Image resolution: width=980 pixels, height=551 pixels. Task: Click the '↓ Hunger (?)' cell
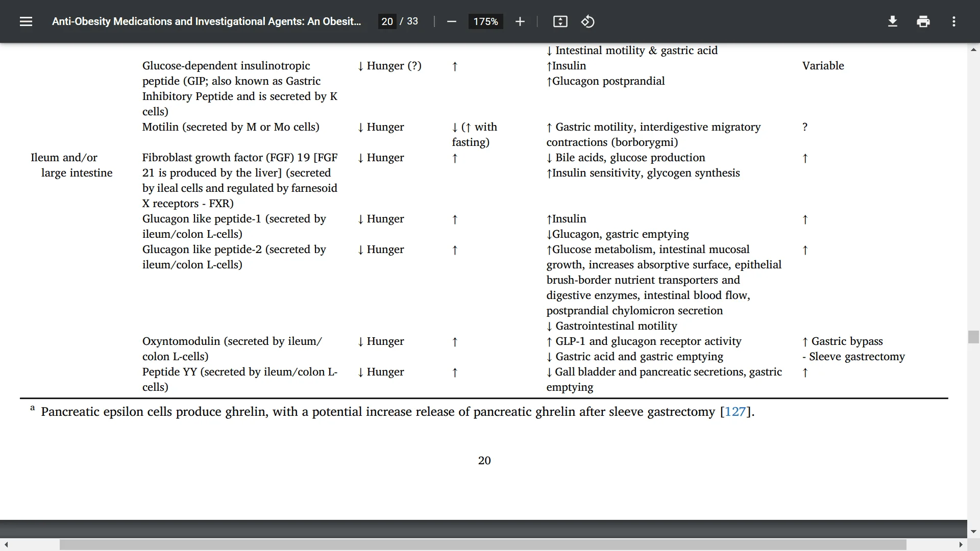point(389,66)
